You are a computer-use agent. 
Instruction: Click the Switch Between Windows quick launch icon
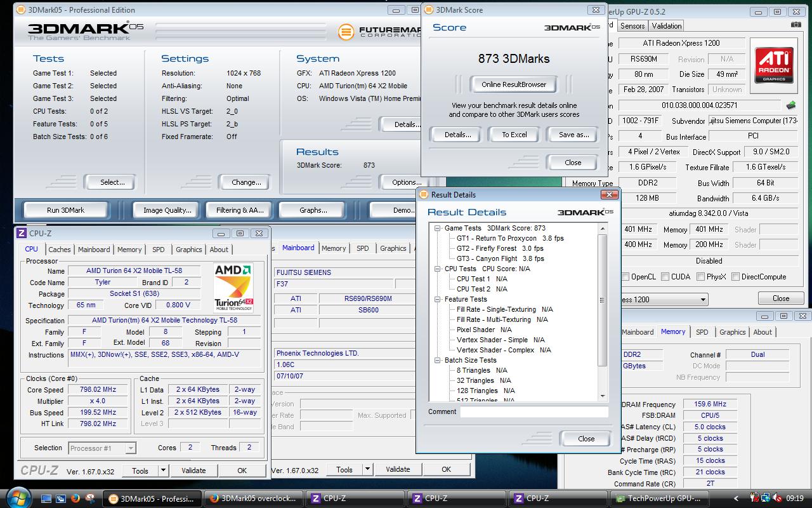coord(61,498)
